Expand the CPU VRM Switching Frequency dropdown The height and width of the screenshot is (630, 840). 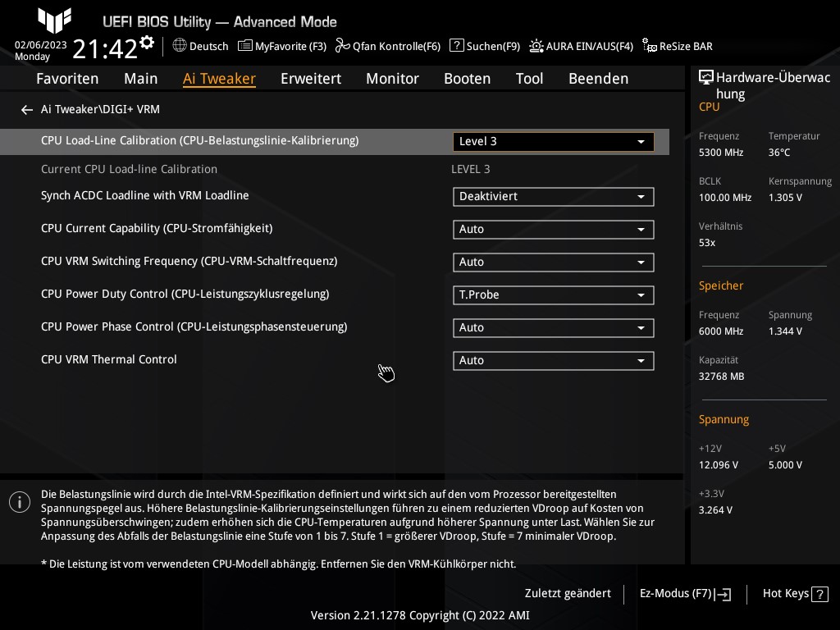554,262
